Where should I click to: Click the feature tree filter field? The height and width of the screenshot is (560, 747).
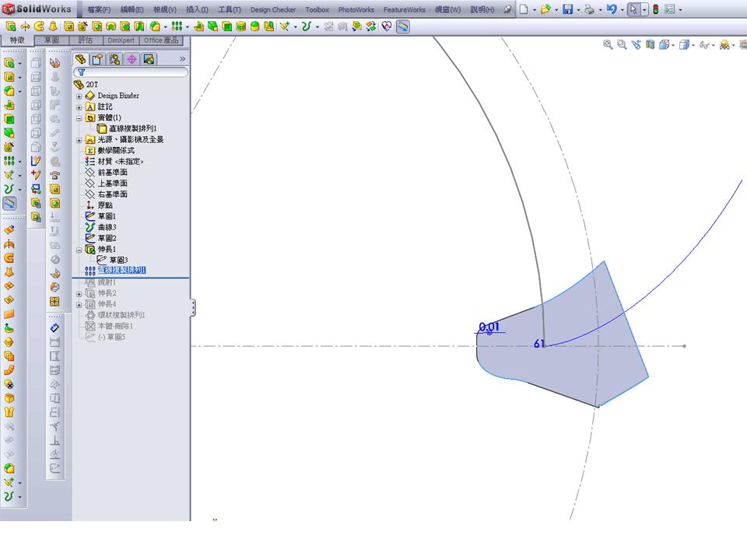131,72
